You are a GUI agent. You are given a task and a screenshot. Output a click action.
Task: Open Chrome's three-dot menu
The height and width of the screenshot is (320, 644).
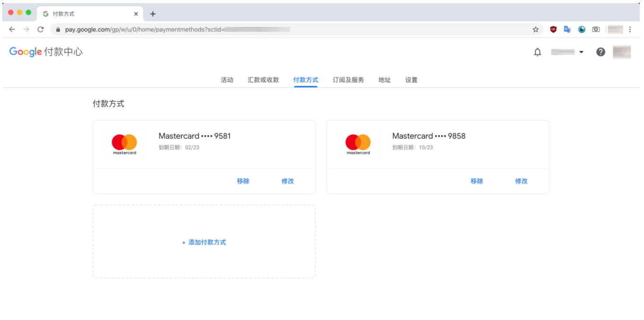point(630,29)
